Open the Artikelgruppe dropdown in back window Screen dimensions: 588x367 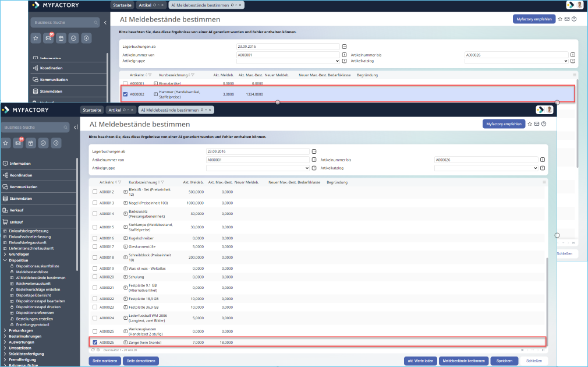click(288, 61)
